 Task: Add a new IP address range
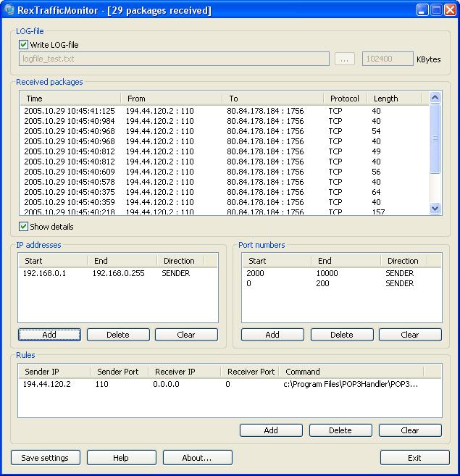[x=49, y=335]
